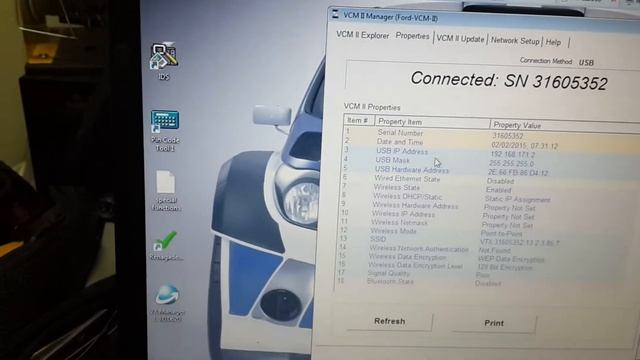Viewport: 640px width, 360px height.
Task: Go to the Network Setup tab
Action: pyautogui.click(x=515, y=40)
